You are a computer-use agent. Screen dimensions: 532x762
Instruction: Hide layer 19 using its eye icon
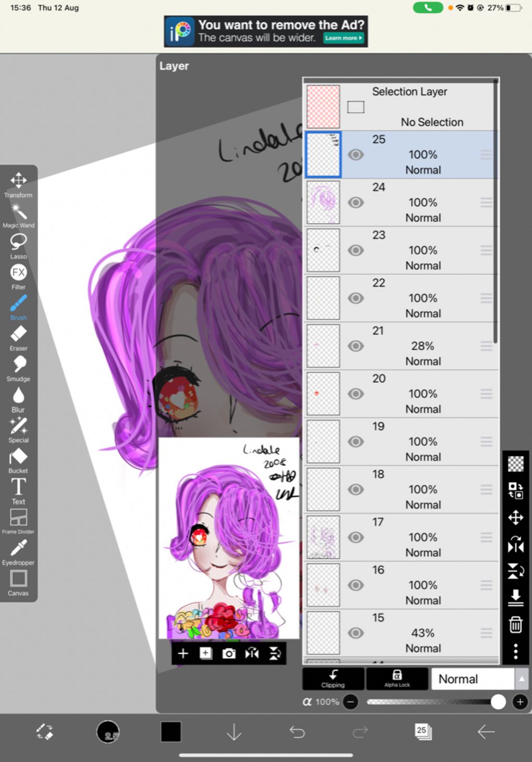pyautogui.click(x=355, y=442)
